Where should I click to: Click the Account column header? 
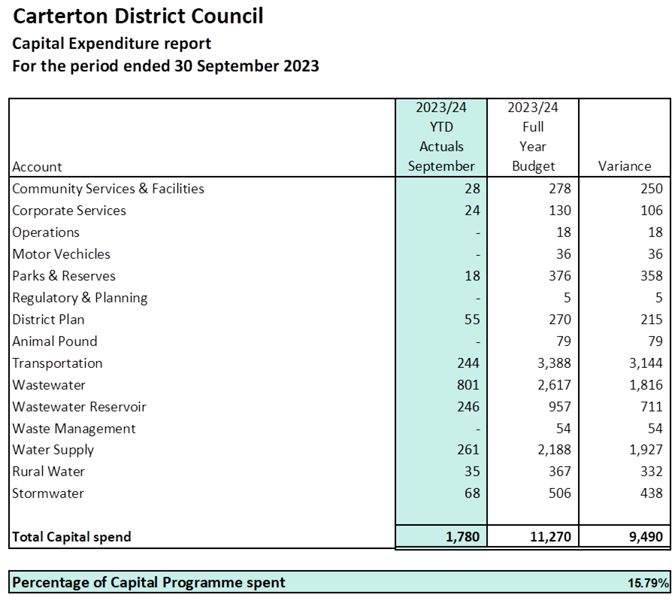tap(38, 166)
